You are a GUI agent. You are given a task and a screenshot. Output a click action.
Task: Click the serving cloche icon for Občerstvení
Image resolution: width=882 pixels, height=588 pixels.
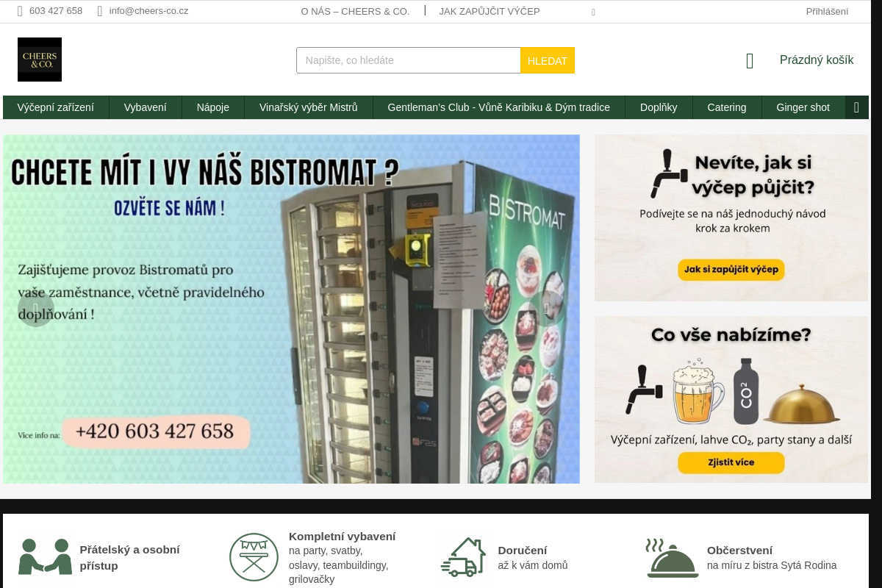[x=672, y=558]
